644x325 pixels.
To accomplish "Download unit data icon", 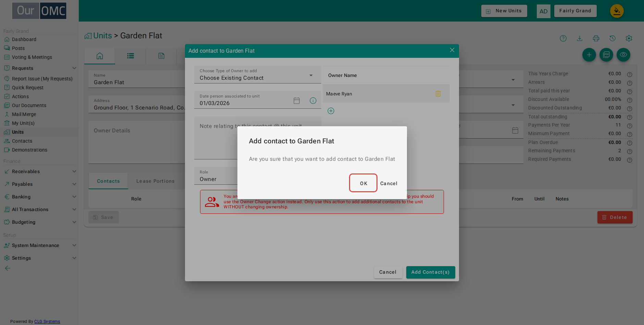I will tap(580, 38).
